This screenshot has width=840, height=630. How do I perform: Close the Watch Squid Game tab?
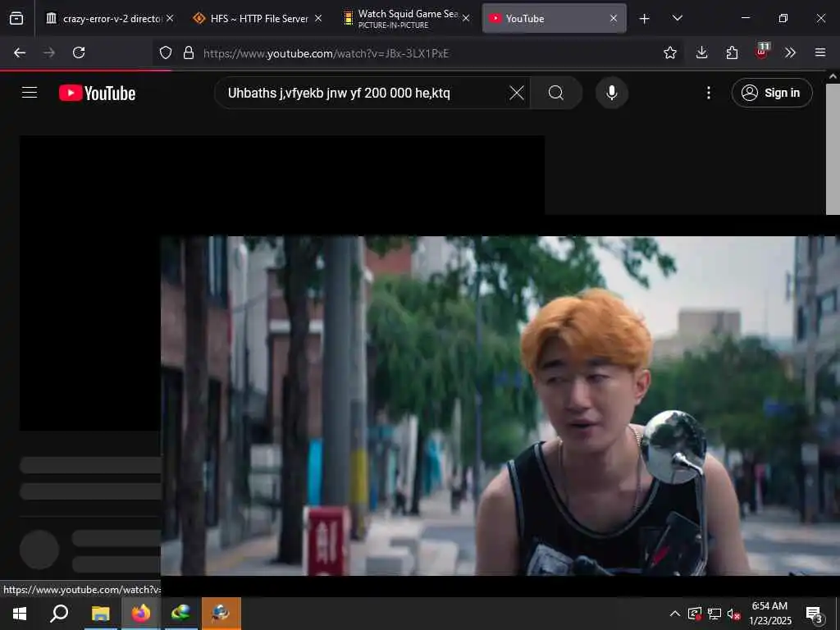point(466,18)
